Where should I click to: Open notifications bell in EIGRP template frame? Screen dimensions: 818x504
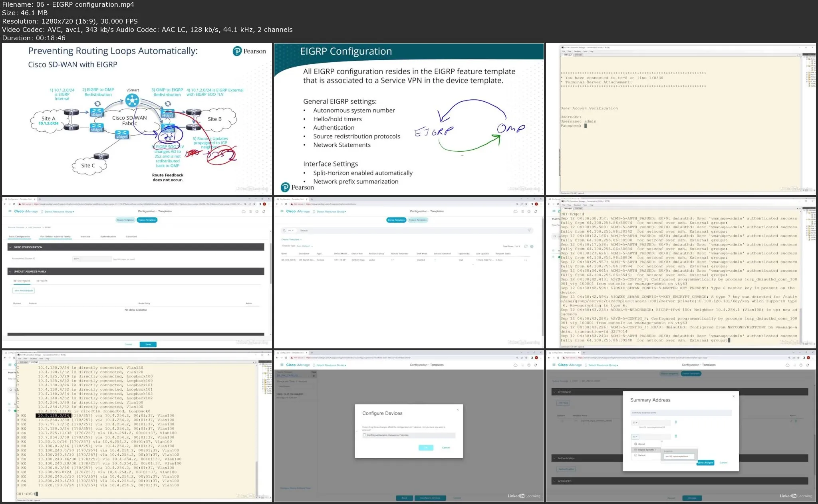[264, 211]
